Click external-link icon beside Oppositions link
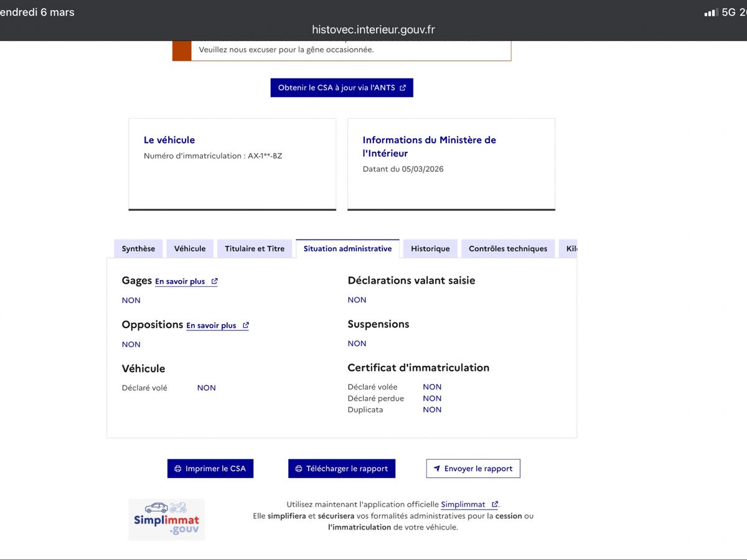Viewport: 747px width, 560px height. 245,325
